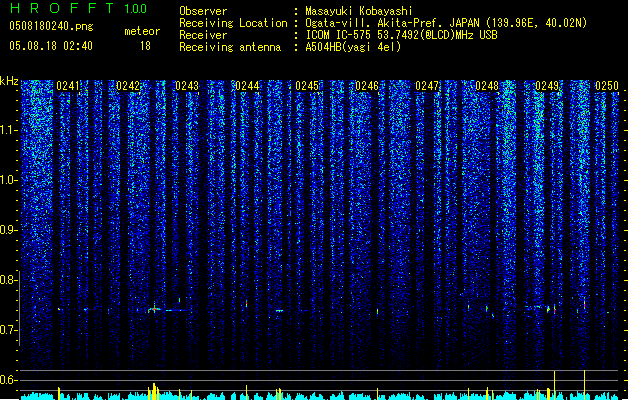Select the filename 0508180240.png
629x400 pixels.
(51, 26)
